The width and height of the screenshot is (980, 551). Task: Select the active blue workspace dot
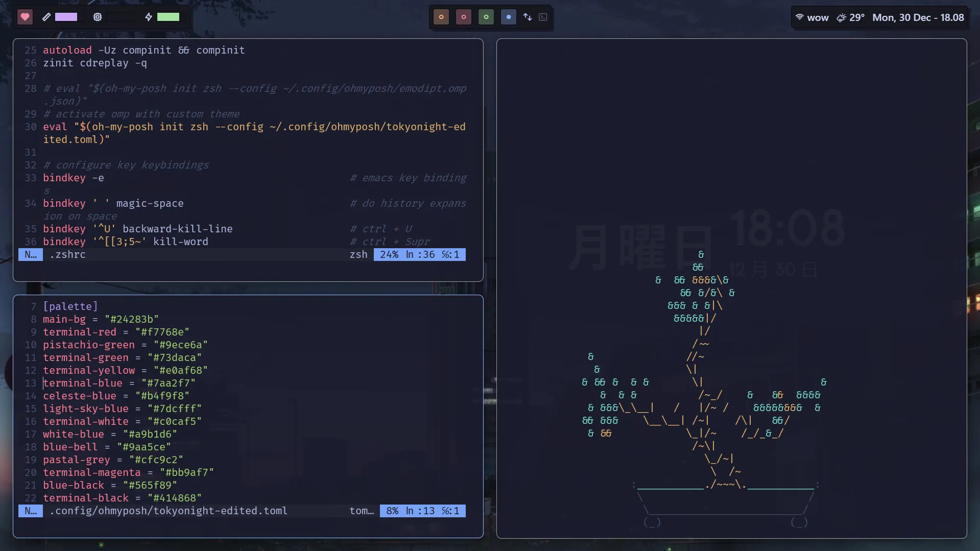508,17
